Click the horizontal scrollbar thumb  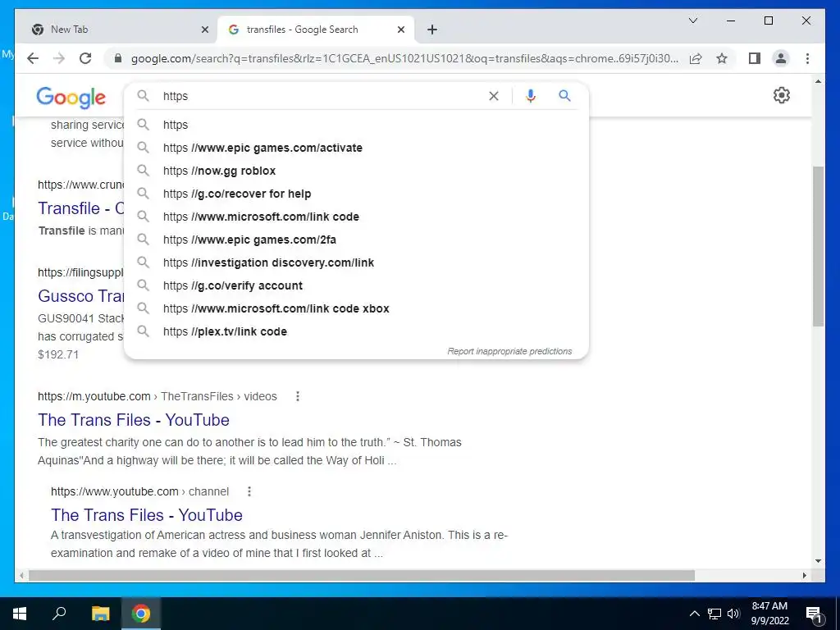(362, 575)
